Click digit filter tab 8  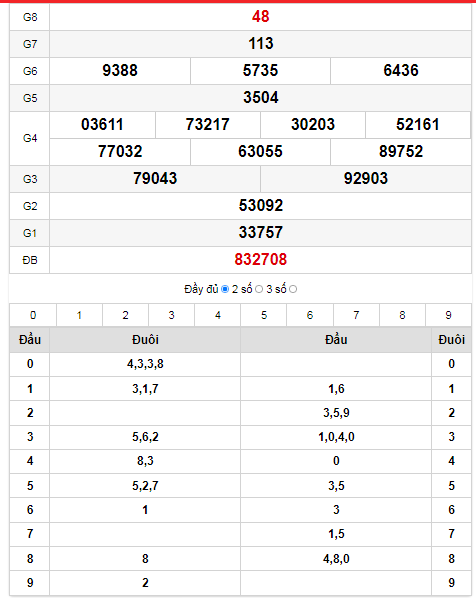pos(402,315)
